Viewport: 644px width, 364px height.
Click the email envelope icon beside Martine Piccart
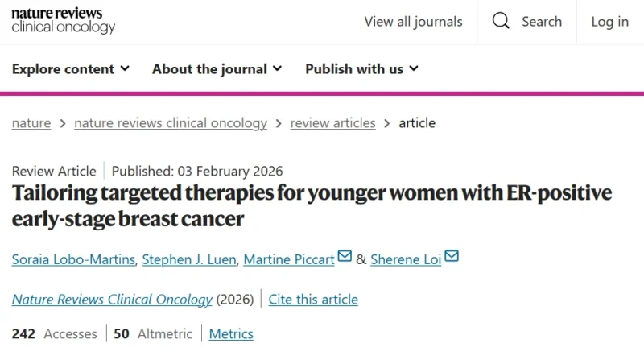point(345,257)
